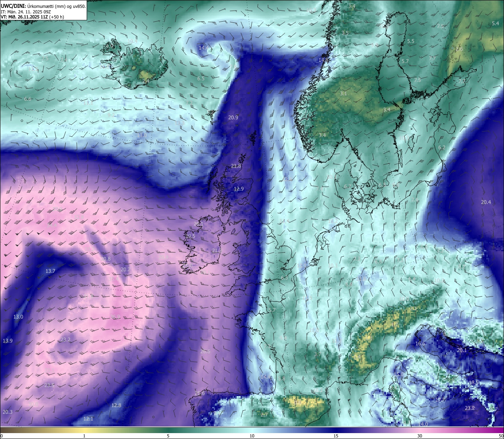Click the 25.6 value near northwest Spain
This screenshot has height=439, width=504.
[200, 394]
